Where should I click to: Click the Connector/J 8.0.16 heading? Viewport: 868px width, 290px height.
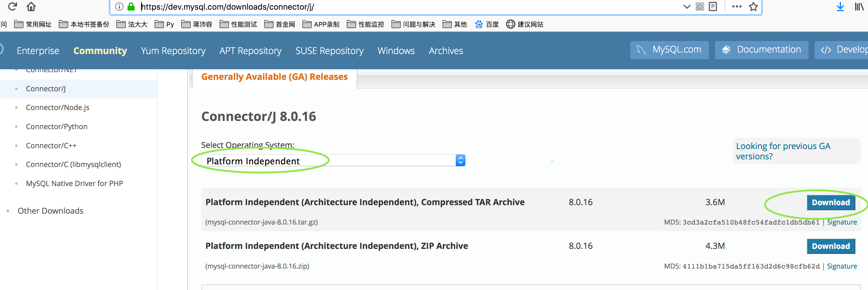[259, 117]
